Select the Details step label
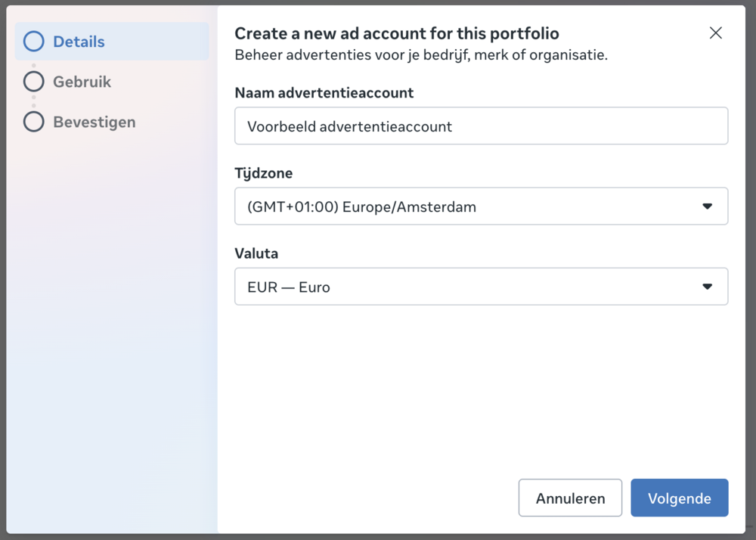 79,42
